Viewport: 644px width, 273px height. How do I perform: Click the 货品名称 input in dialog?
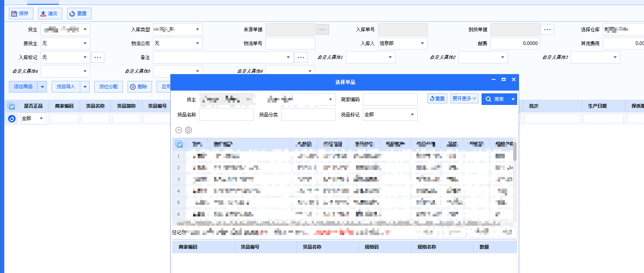point(226,115)
